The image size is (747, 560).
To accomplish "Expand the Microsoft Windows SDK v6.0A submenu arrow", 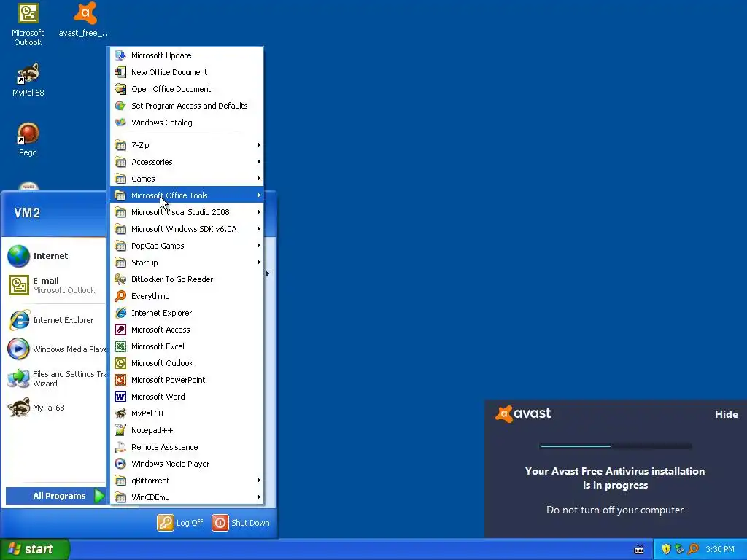I will tap(259, 228).
